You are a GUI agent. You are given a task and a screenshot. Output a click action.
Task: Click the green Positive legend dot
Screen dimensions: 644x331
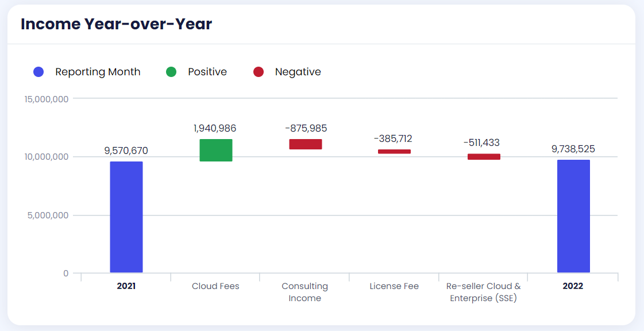[171, 72]
